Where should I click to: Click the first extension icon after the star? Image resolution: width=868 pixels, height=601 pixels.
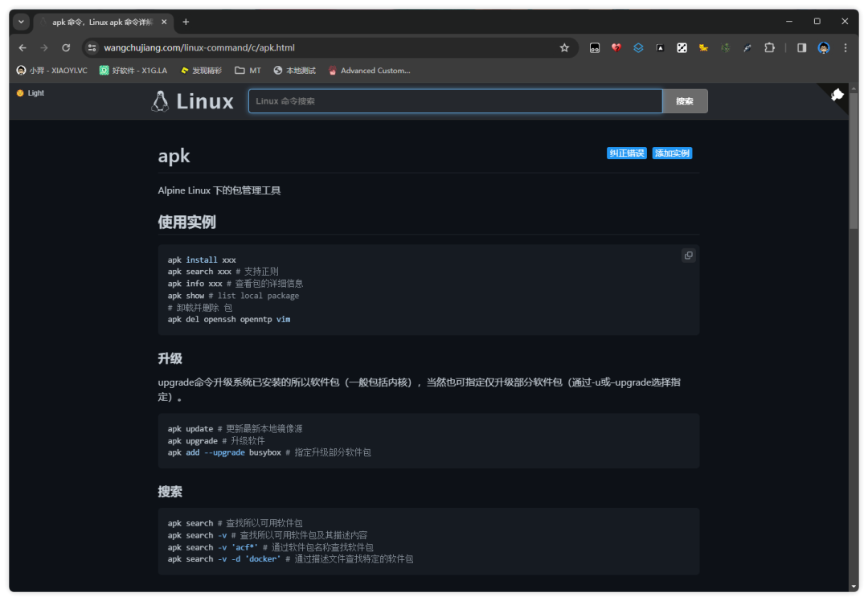[x=595, y=48]
